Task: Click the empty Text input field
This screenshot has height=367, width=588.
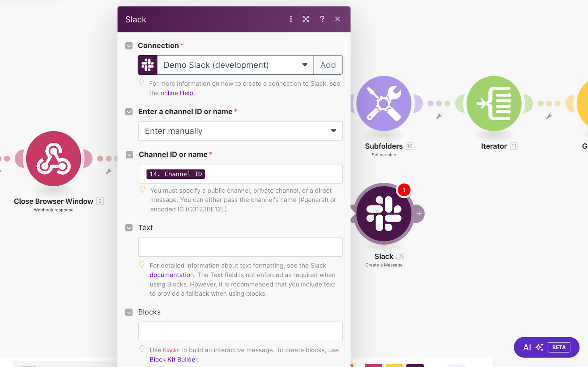Action: tap(240, 247)
